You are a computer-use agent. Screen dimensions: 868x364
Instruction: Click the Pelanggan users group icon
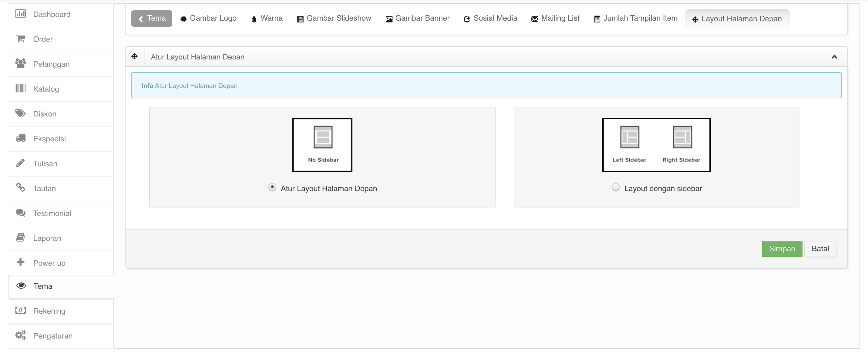click(21, 63)
